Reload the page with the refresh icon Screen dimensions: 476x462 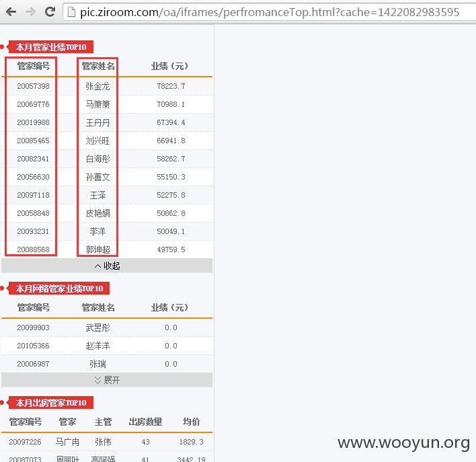pos(50,12)
